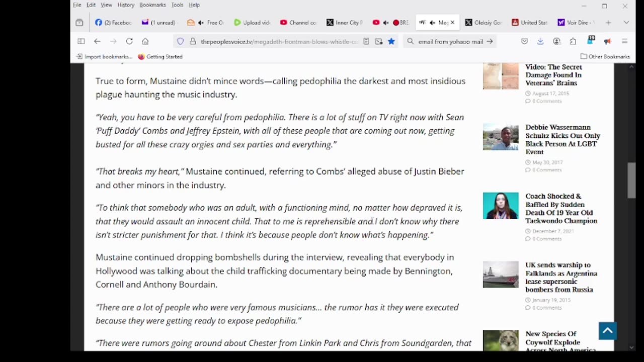The width and height of the screenshot is (644, 362).
Task: Open the View menu
Action: click(x=106, y=5)
